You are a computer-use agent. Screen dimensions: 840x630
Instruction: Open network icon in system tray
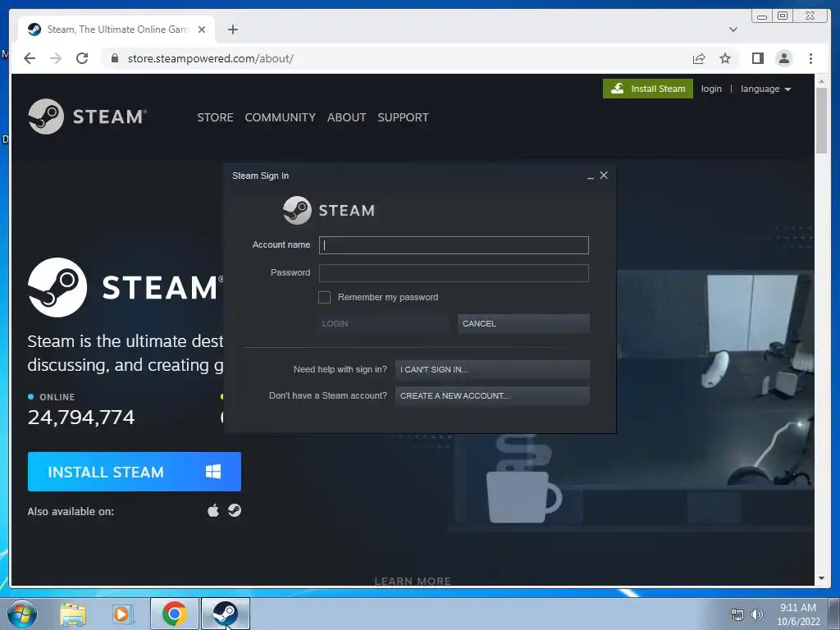point(737,614)
